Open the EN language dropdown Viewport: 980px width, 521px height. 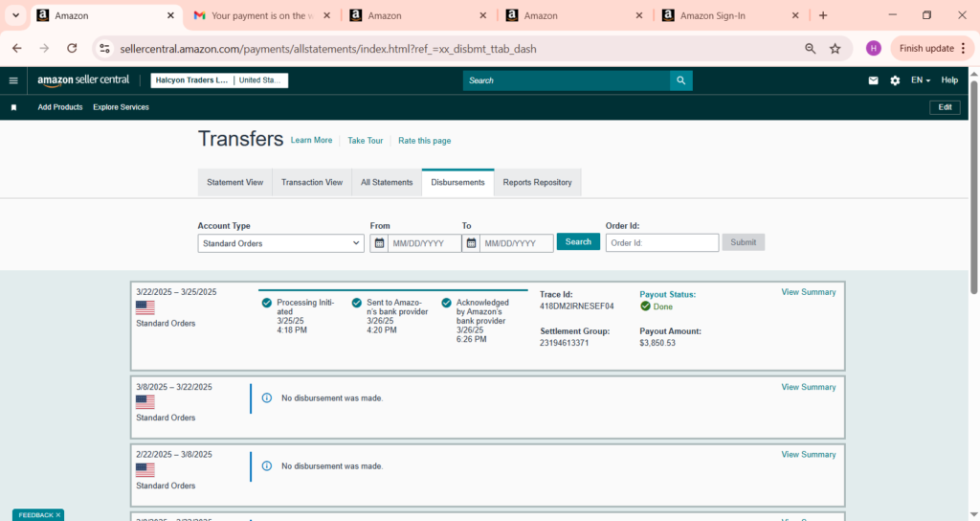(920, 80)
